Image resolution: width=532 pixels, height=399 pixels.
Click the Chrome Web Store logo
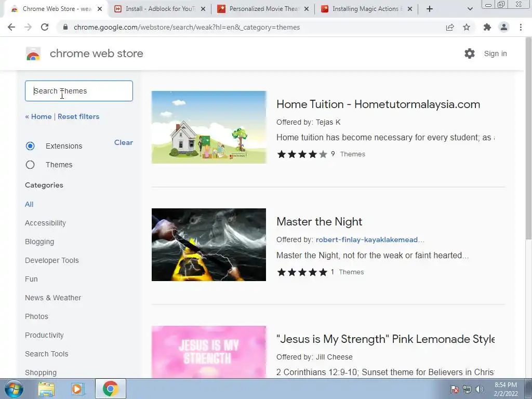point(33,54)
